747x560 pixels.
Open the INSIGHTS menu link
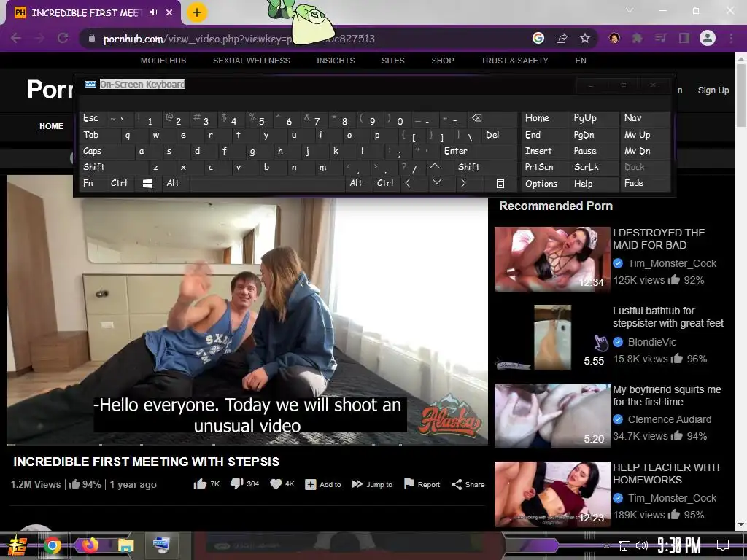coord(336,61)
